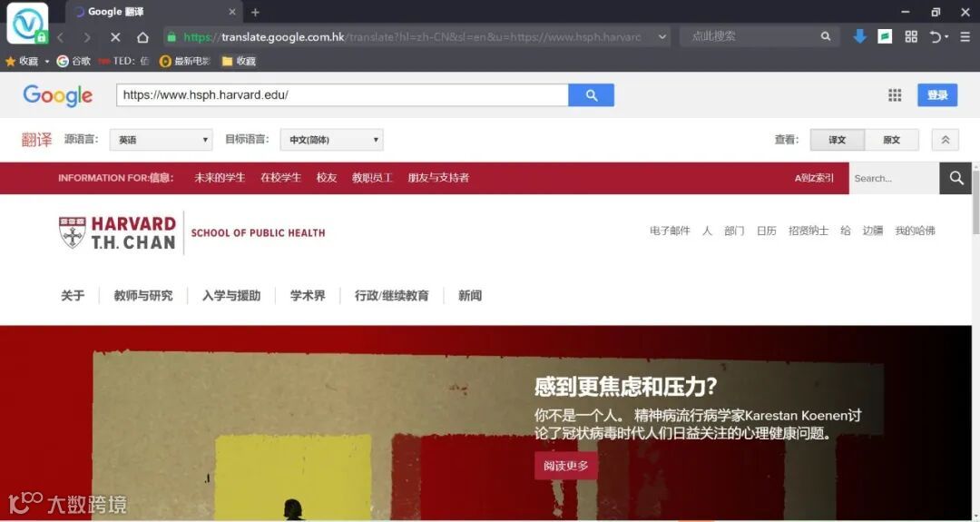Image resolution: width=980 pixels, height=522 pixels.
Task: Open 教职员工 link
Action: click(x=372, y=178)
